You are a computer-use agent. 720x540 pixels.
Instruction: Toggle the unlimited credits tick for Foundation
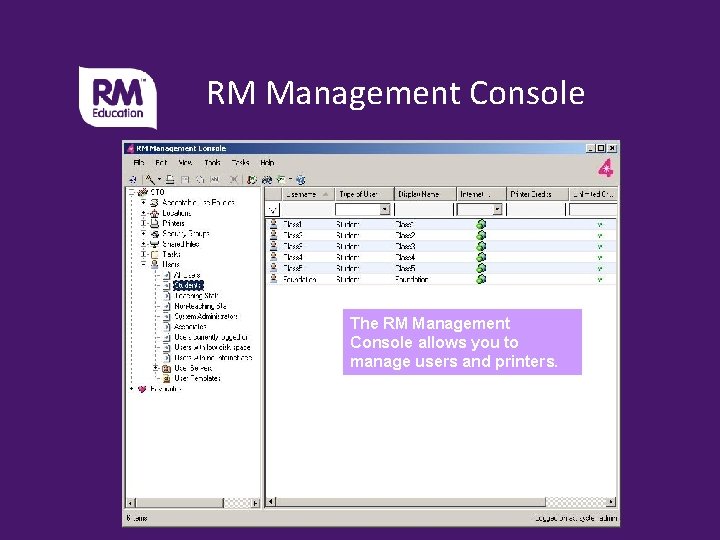coord(600,279)
